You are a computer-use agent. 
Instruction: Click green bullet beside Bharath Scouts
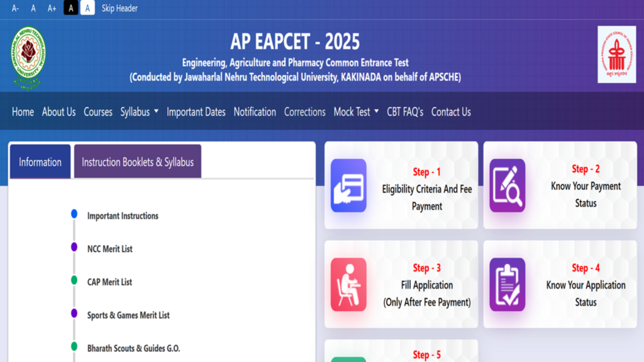[74, 346]
